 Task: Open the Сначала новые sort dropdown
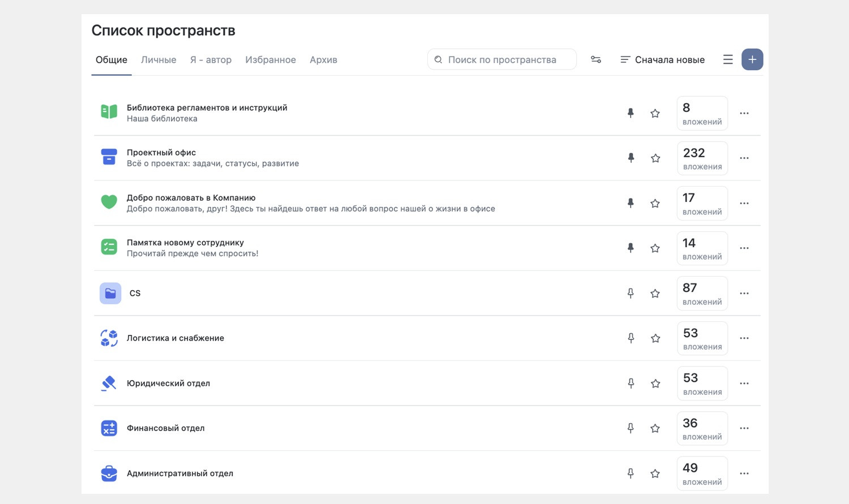coord(662,59)
